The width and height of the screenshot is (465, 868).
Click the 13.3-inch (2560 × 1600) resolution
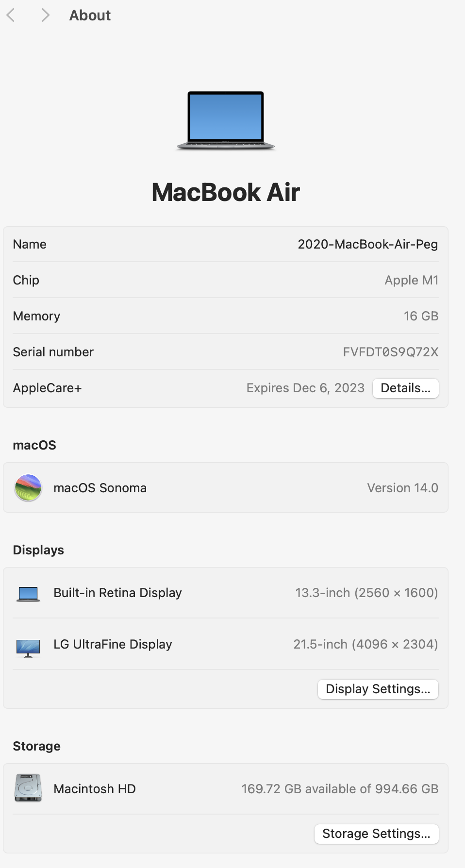367,593
